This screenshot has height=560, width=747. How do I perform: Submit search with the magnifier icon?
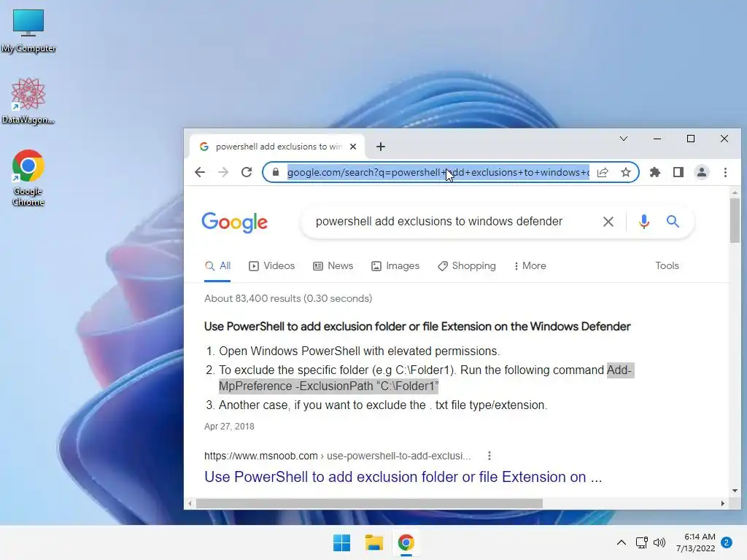pos(673,222)
